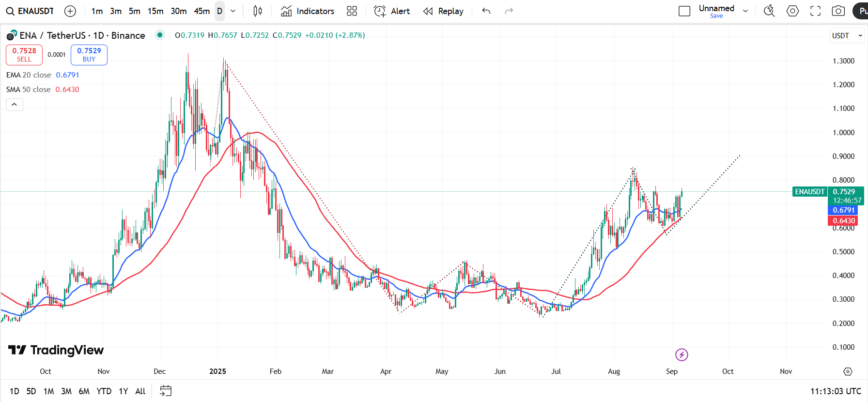Redo the chart action
Image resolution: width=868 pixels, height=402 pixels.
tap(509, 11)
